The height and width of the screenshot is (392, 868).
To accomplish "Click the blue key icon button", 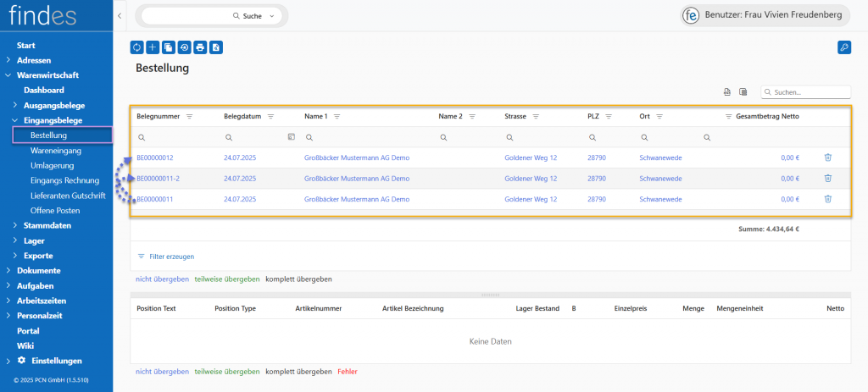I will 843,47.
